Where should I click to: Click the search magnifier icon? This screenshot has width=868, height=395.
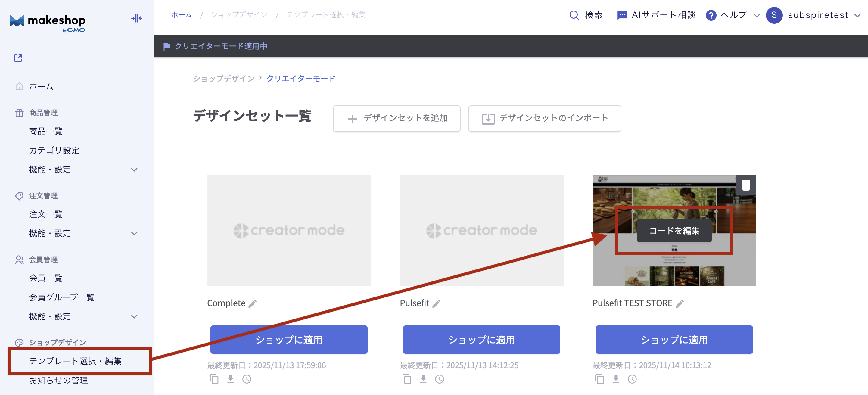[574, 15]
